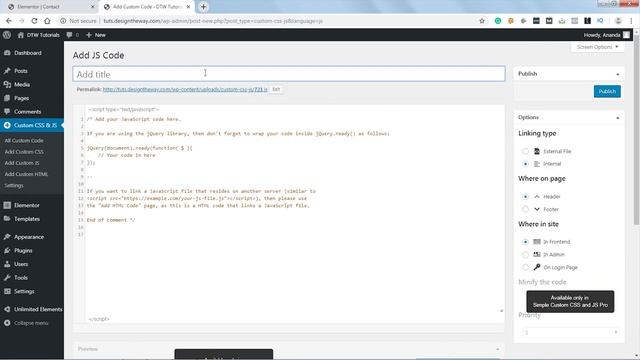Click the New plus item in admin bar
The height and width of the screenshot is (360, 640).
click(x=96, y=35)
